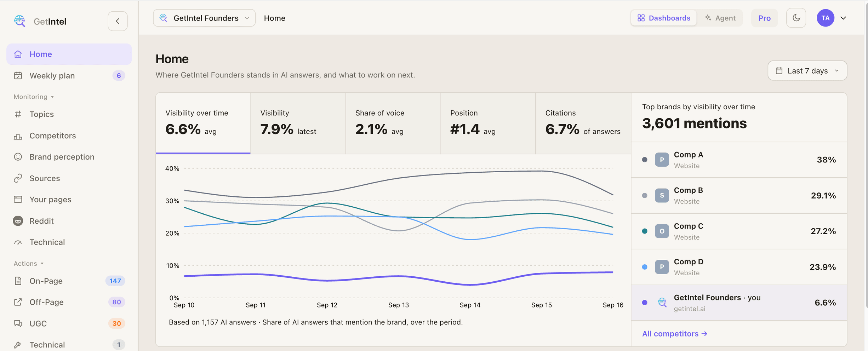Click the Comp D light blue color dot
The image size is (868, 351).
click(x=645, y=267)
